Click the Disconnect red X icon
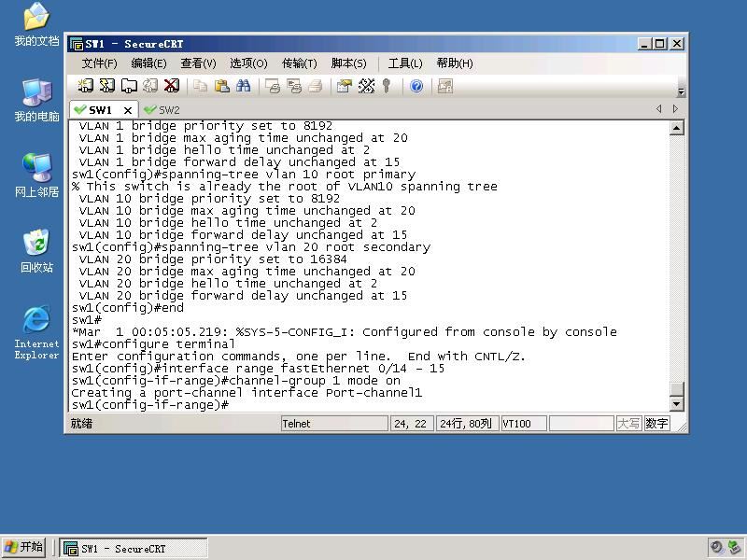This screenshot has height=560, width=747. click(172, 86)
